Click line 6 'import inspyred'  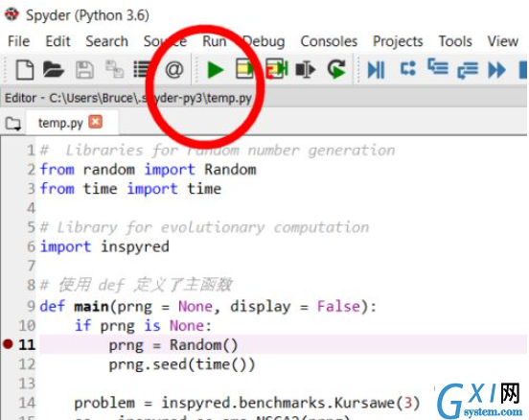tap(104, 246)
